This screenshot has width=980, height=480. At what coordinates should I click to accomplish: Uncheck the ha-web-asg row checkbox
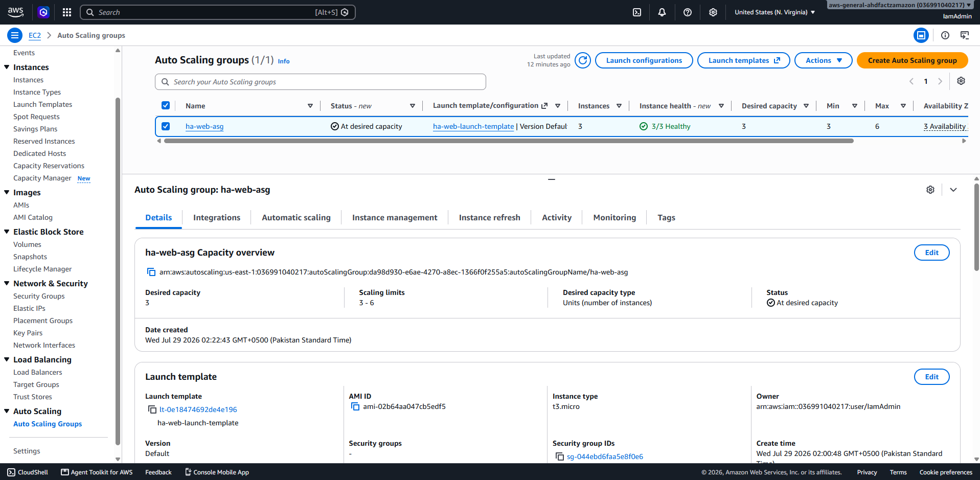(166, 126)
